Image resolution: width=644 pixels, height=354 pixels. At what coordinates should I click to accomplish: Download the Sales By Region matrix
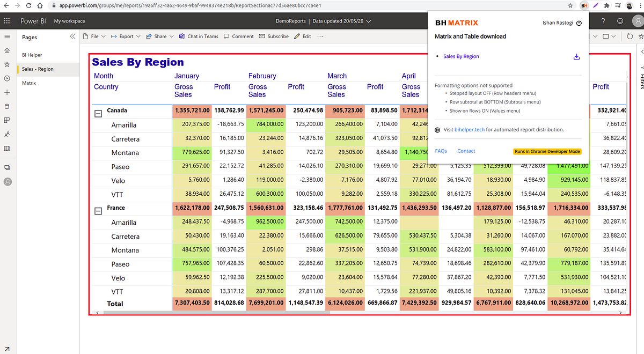click(576, 56)
